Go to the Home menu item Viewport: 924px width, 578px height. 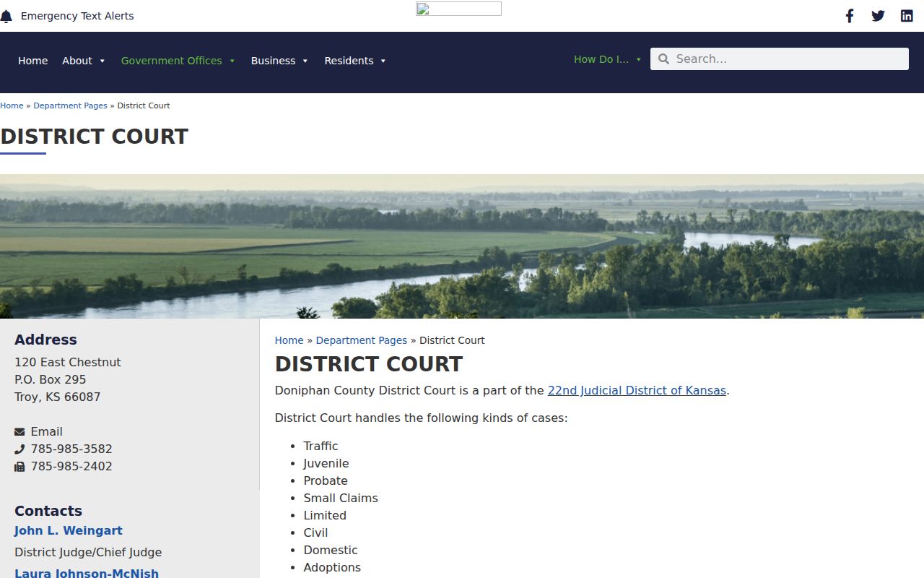32,61
